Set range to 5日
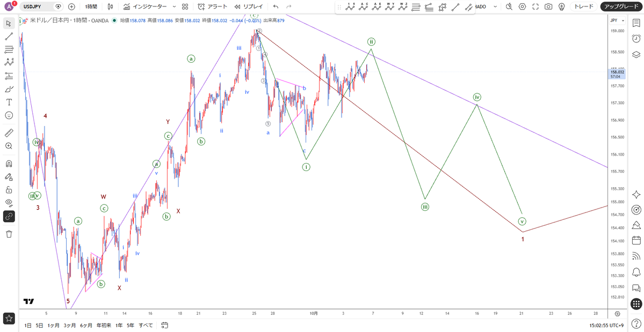The height and width of the screenshot is (332, 644). [x=39, y=326]
